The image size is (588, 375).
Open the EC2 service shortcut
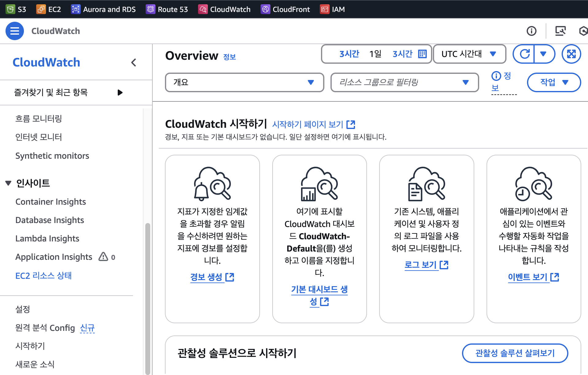click(48, 9)
